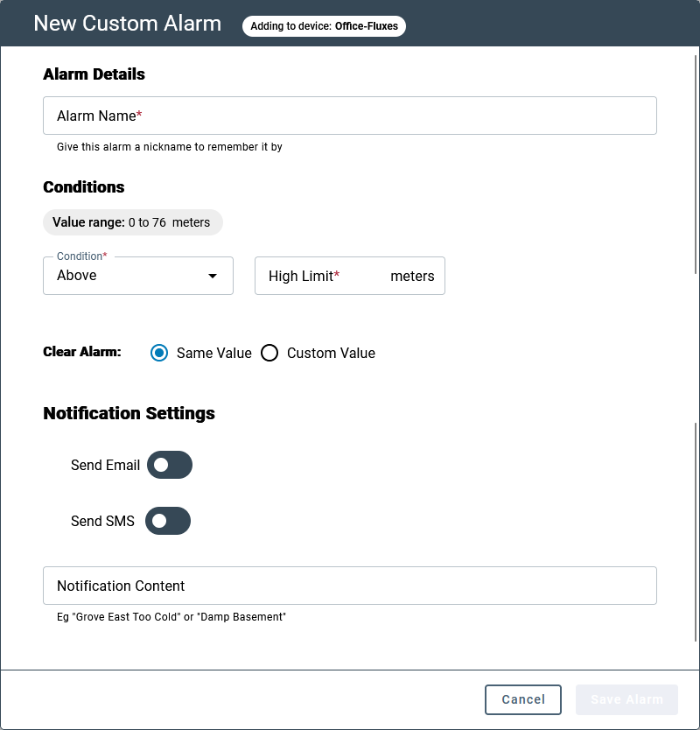Click the Save Alarm button
The width and height of the screenshot is (700, 730).
coord(626,699)
